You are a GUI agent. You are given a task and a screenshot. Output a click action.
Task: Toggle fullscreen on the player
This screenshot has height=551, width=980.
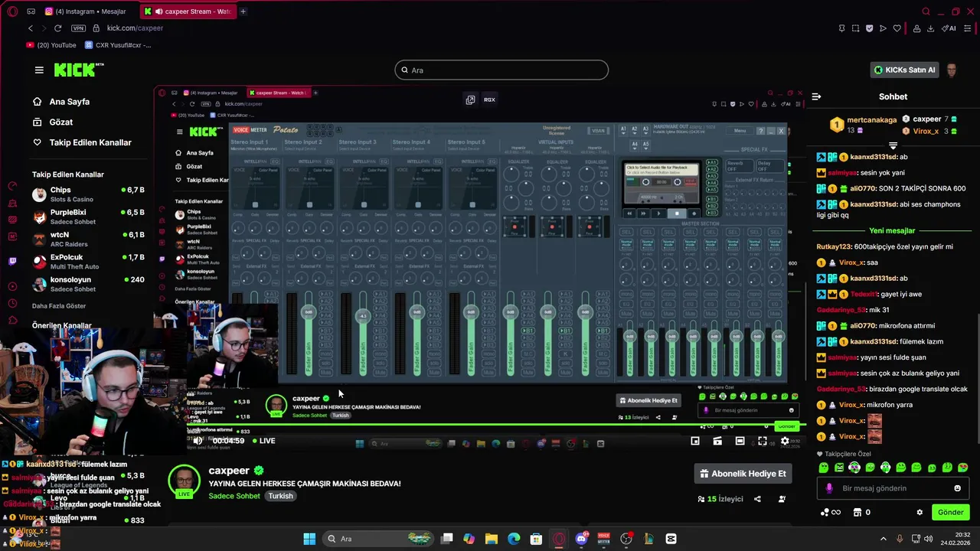click(x=762, y=441)
